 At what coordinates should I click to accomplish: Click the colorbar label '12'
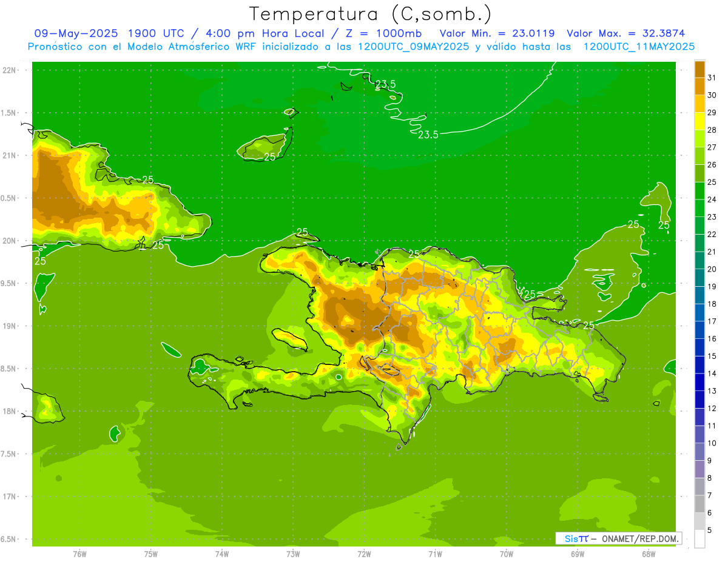pos(712,408)
